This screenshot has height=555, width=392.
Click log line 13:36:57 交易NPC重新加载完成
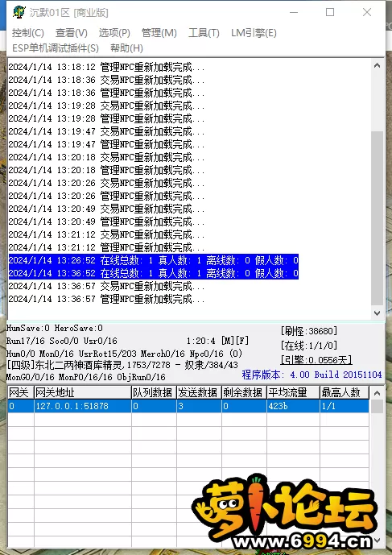tap(106, 286)
